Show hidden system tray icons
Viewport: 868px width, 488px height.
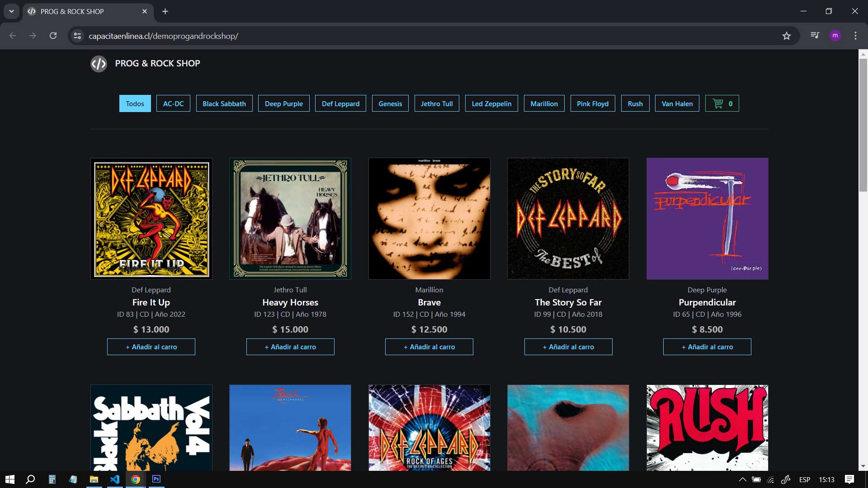pyautogui.click(x=742, y=479)
